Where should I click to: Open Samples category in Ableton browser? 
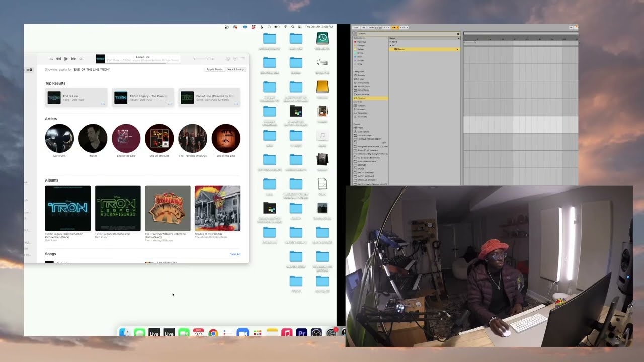point(361,106)
